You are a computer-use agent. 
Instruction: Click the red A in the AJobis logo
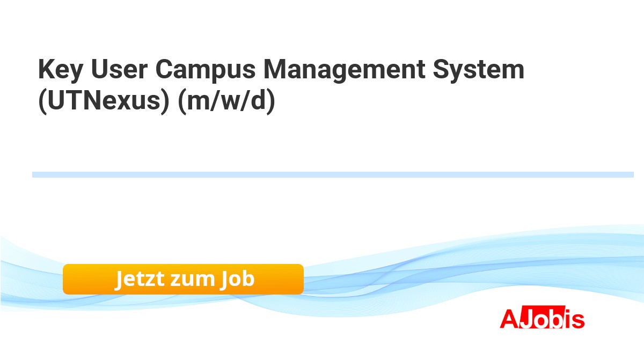tap(509, 319)
